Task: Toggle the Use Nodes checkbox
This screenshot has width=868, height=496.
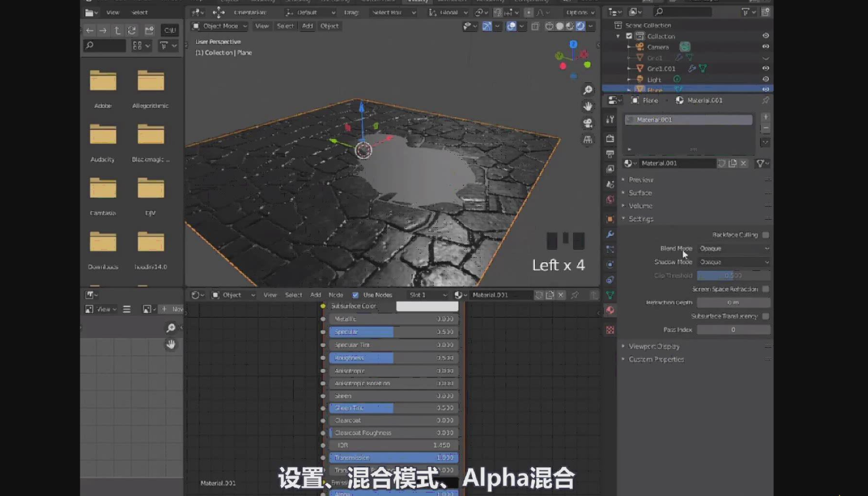Action: click(355, 295)
